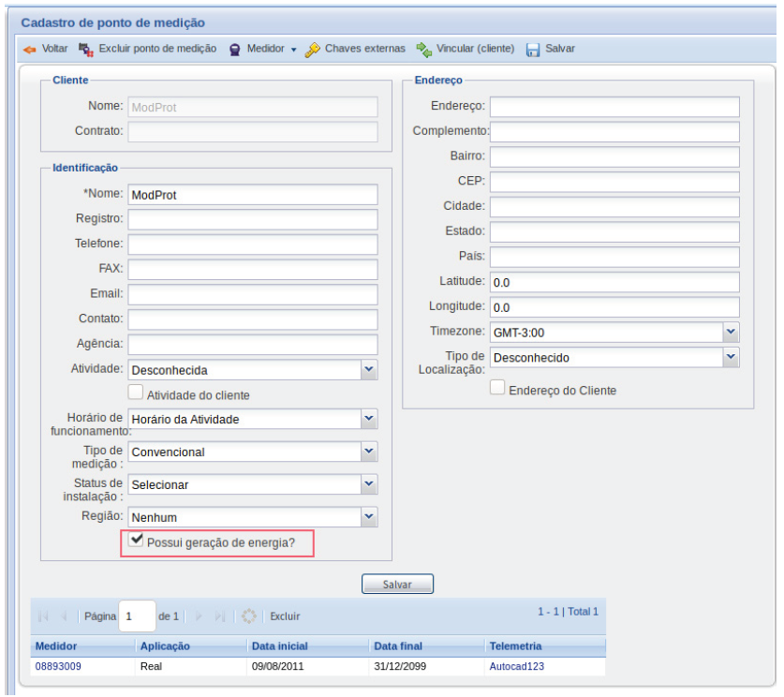Click the Chaves externas key icon
The width and height of the screenshot is (784, 697).
[313, 49]
